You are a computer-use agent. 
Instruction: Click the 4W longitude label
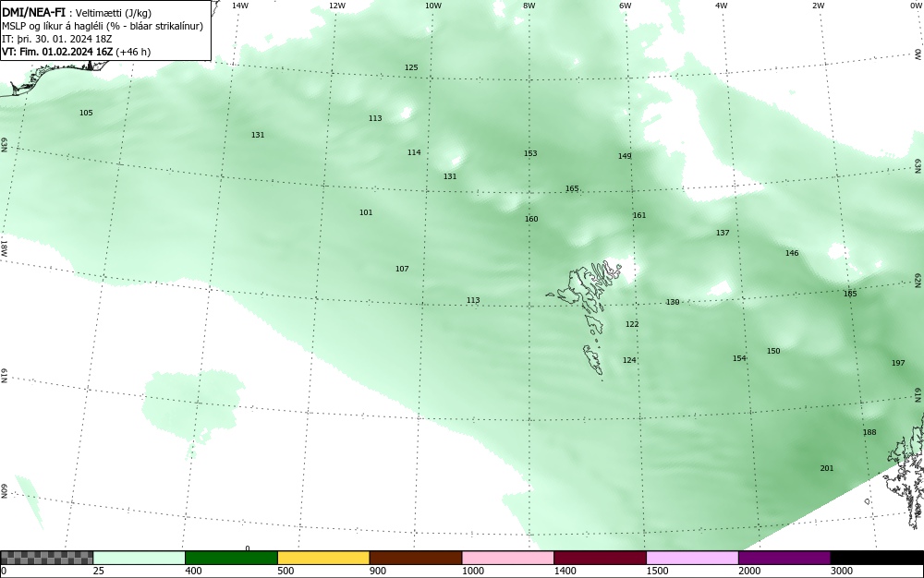[x=722, y=6]
